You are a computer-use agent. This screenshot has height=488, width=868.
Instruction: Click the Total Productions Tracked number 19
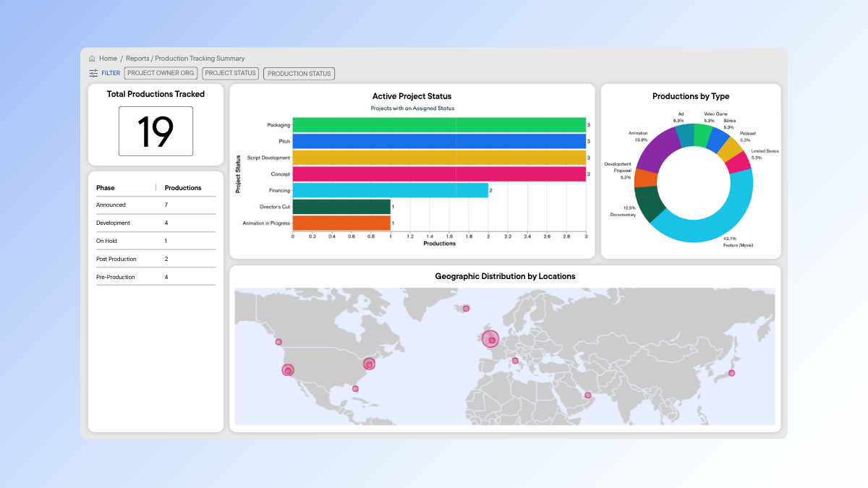point(156,132)
